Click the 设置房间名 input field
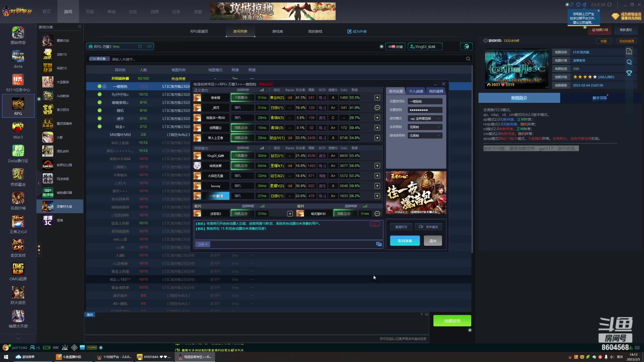Screen dimensions: 644x362 pos(425,101)
